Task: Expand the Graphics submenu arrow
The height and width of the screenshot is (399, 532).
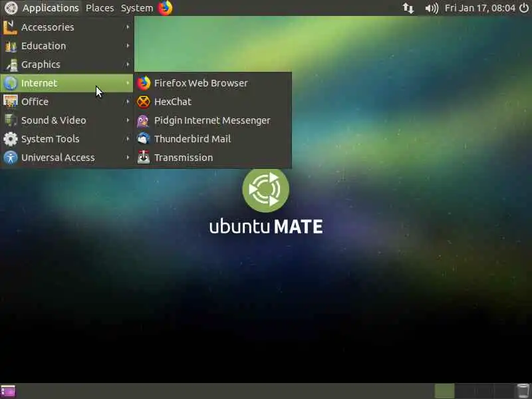Action: [128, 64]
